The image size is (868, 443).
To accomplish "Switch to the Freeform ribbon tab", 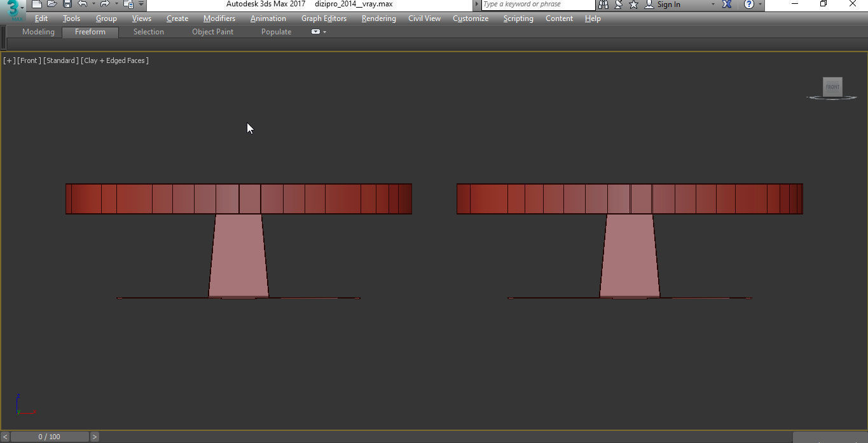I will point(90,32).
